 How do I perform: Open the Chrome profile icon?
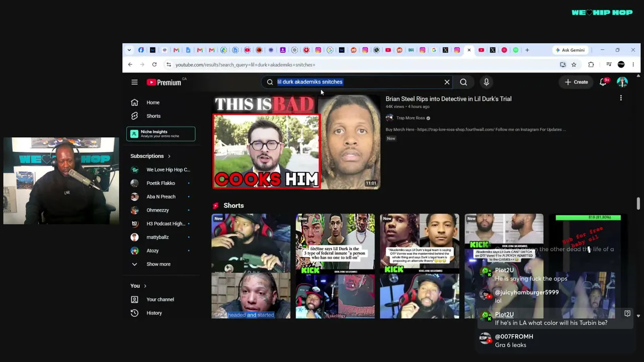coord(621,64)
